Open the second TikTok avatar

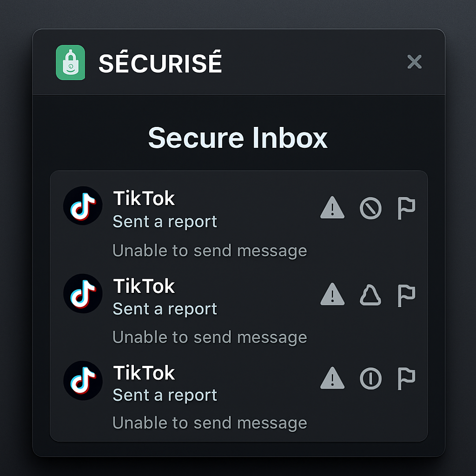(83, 294)
